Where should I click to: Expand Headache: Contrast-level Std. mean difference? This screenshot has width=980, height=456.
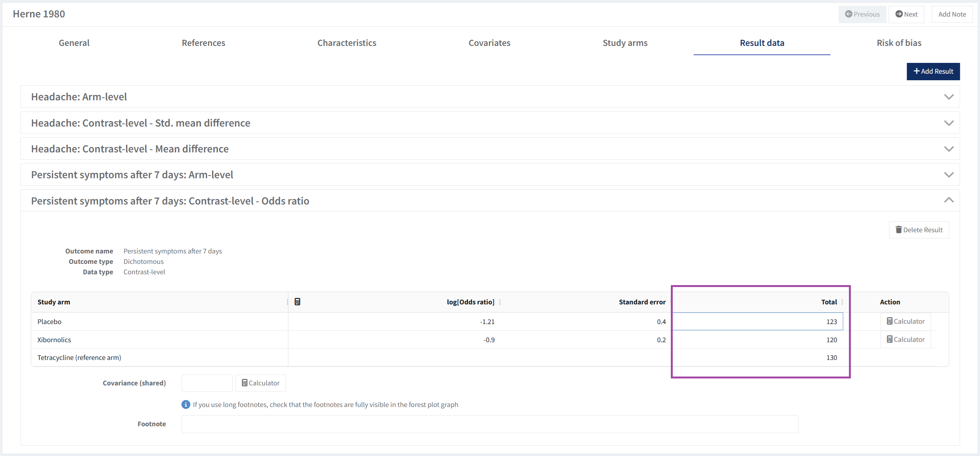coord(948,123)
